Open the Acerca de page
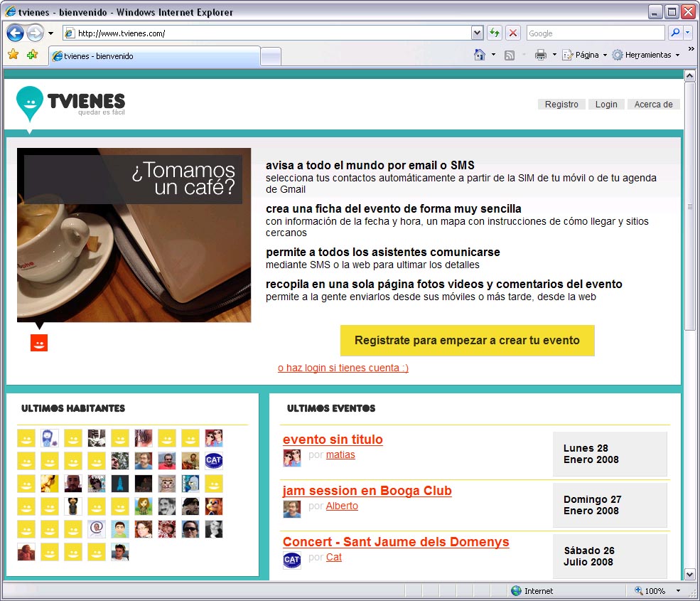 tap(654, 104)
